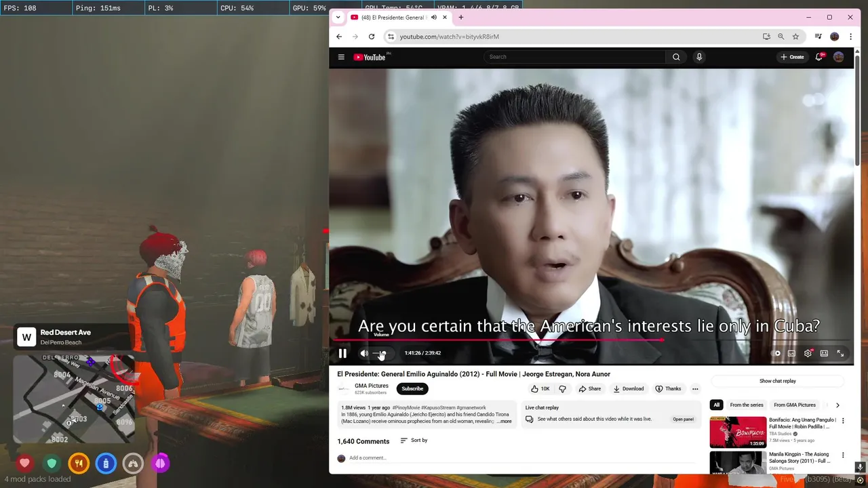868x488 pixels.
Task: Click the GMA Pictures channel avatar
Action: click(344, 389)
